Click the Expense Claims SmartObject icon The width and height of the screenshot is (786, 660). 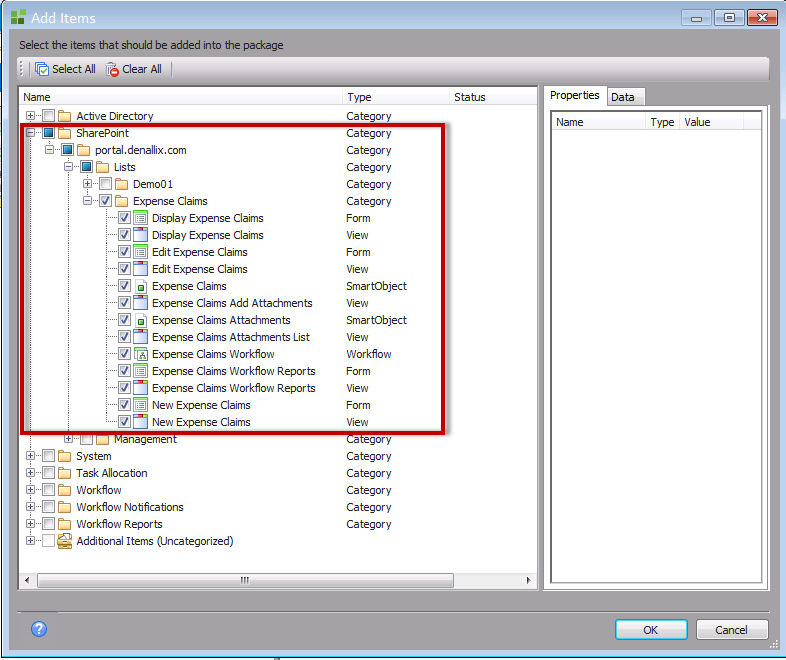coord(141,286)
